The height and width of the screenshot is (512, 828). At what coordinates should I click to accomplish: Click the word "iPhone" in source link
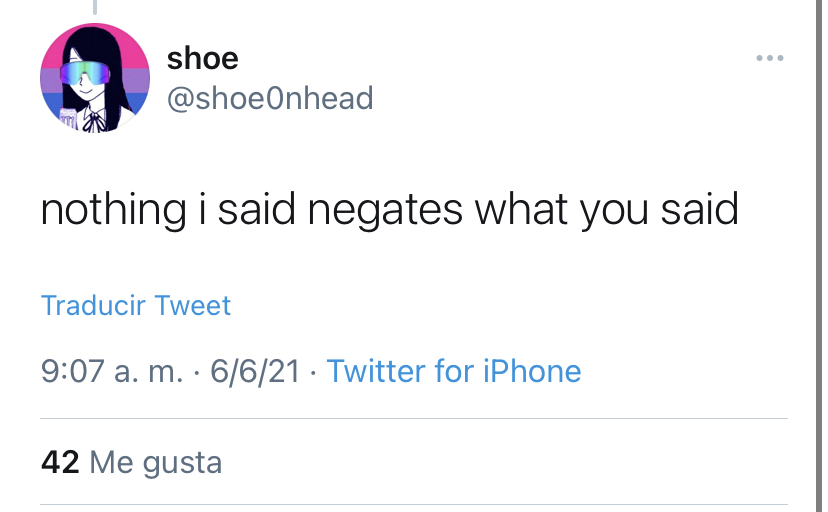tap(532, 371)
